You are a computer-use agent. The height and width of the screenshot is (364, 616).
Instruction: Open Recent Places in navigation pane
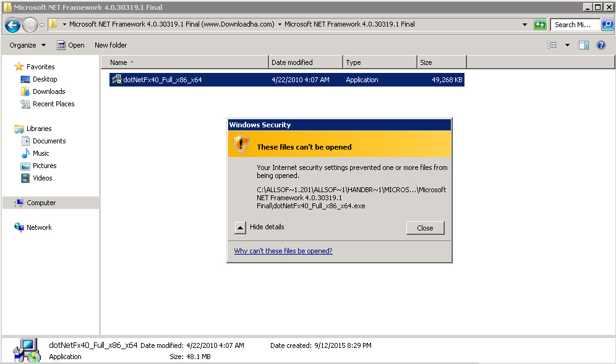(48, 104)
